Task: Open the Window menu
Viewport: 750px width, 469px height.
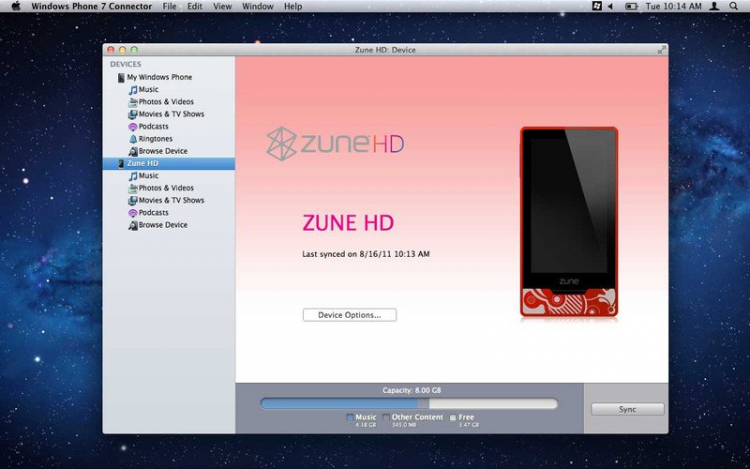Action: click(x=258, y=6)
